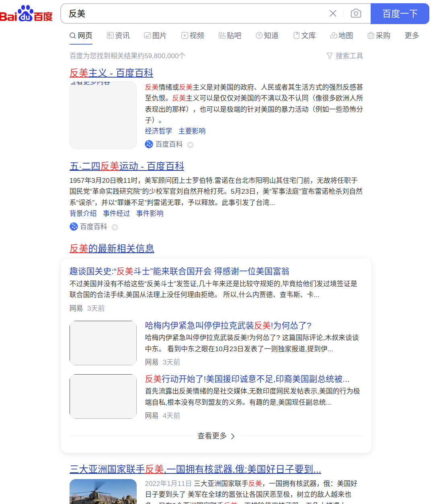Open image search camera icon
441x504 pixels.
[x=356, y=14]
